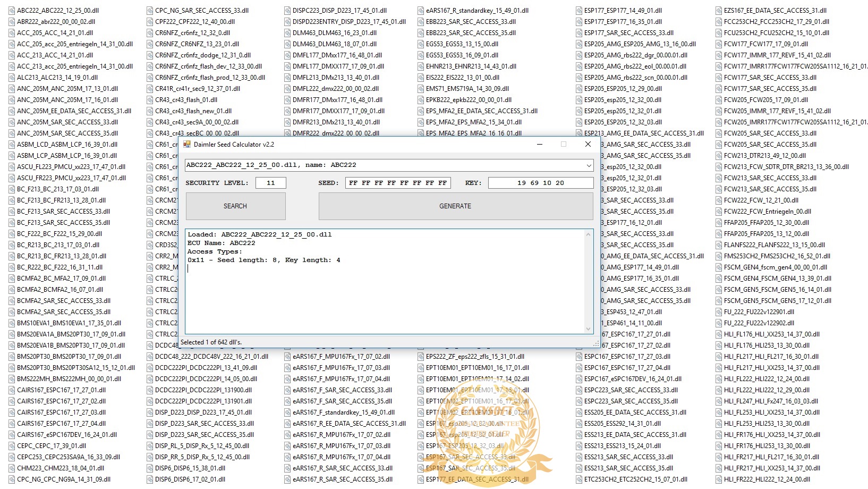Select file icon of DCDC48_222_DCDC48V_222_16_21_01.dll
This screenshot has height=489, width=868.
tap(150, 356)
